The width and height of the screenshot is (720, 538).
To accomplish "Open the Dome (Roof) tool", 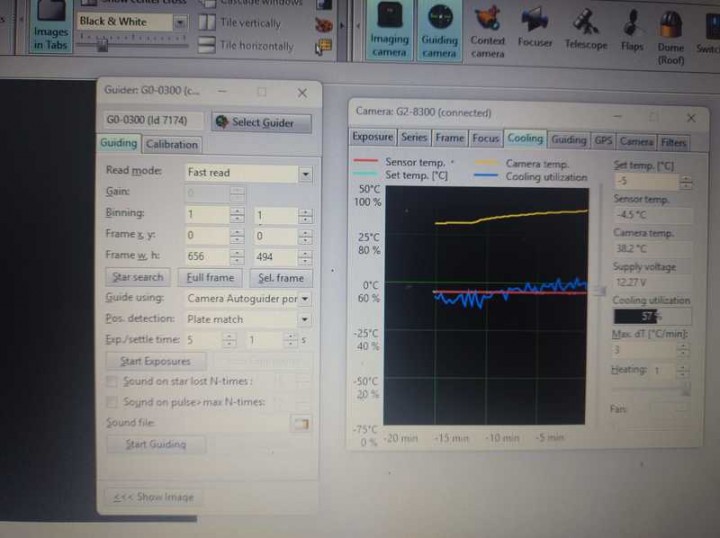I will coord(671,38).
